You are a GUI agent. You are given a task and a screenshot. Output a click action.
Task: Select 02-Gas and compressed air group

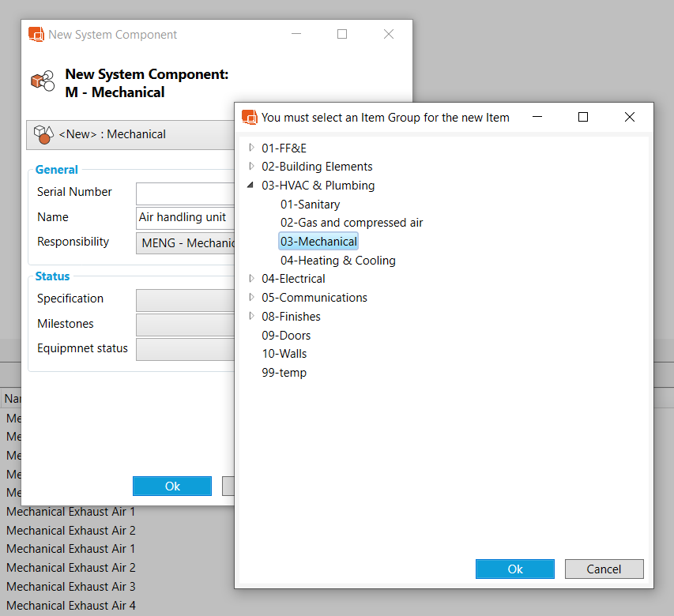[351, 223]
